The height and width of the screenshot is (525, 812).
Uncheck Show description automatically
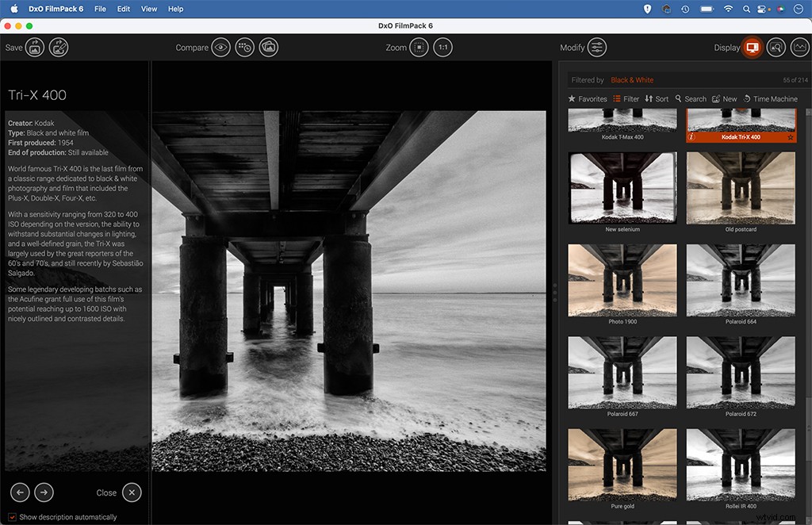click(x=11, y=516)
